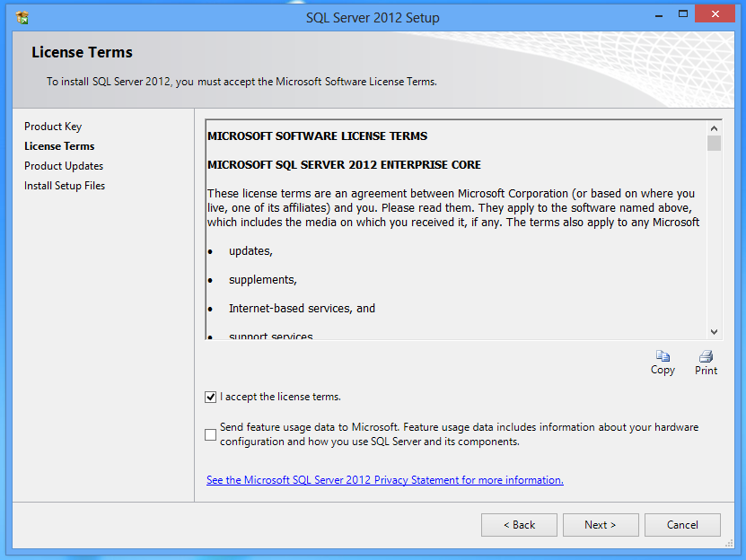Uncheck "I accept the license terms" checkbox

click(x=210, y=397)
